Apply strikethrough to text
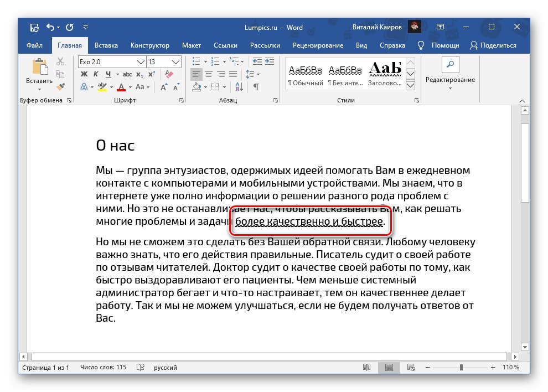 point(126,74)
